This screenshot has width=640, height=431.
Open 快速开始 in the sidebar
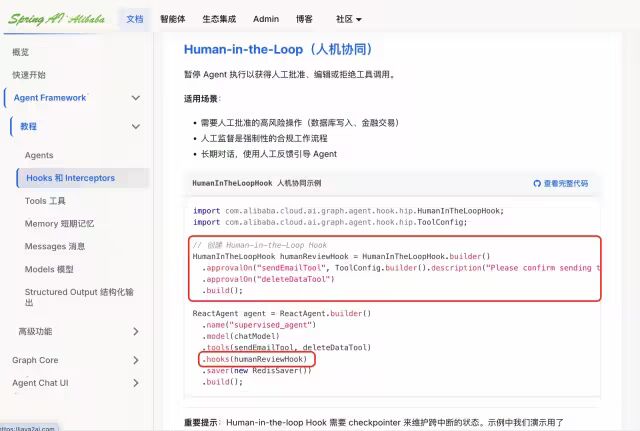[x=29, y=74]
